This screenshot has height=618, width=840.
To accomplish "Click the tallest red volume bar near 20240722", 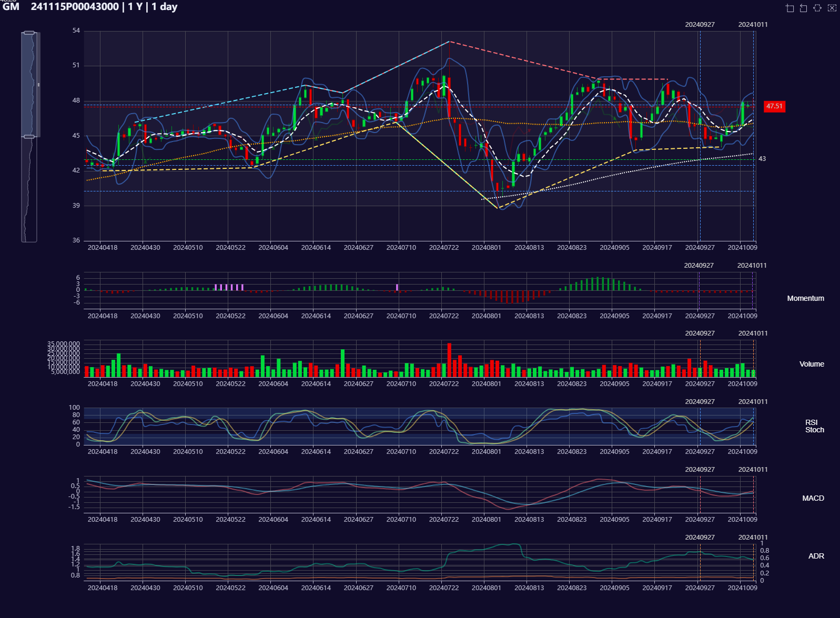I will 449,360.
